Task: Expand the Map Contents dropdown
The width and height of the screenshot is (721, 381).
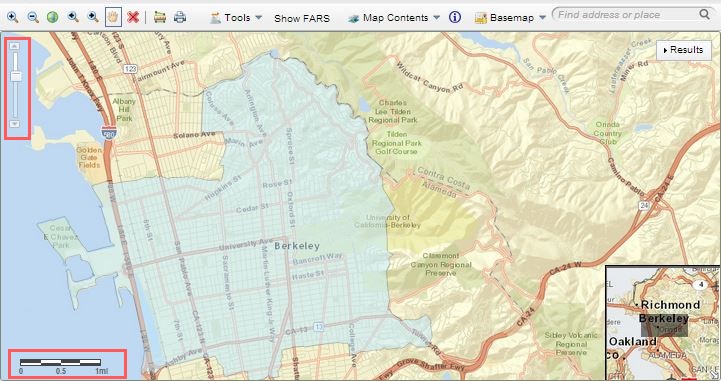Action: click(x=394, y=18)
